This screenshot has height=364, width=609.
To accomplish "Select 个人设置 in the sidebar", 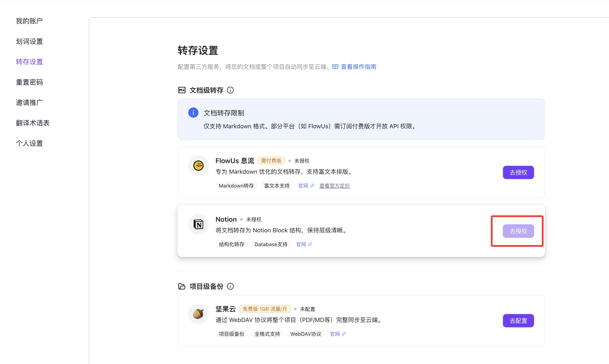I will [x=29, y=143].
